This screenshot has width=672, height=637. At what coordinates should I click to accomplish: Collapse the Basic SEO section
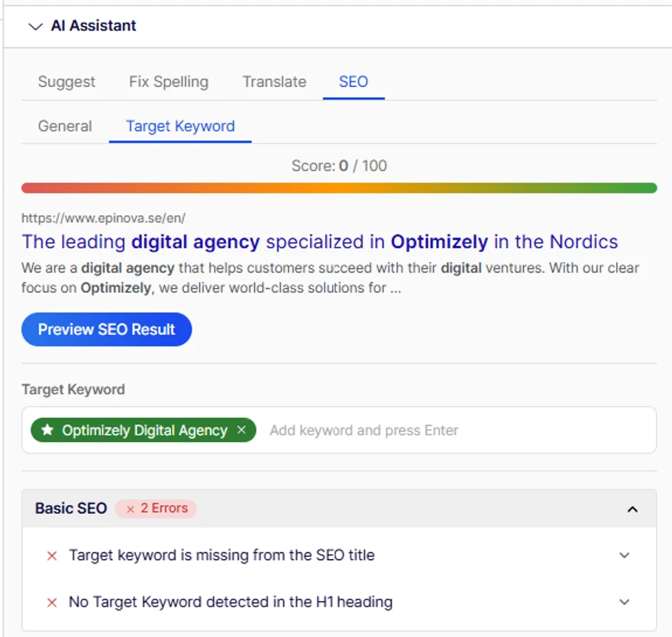632,509
